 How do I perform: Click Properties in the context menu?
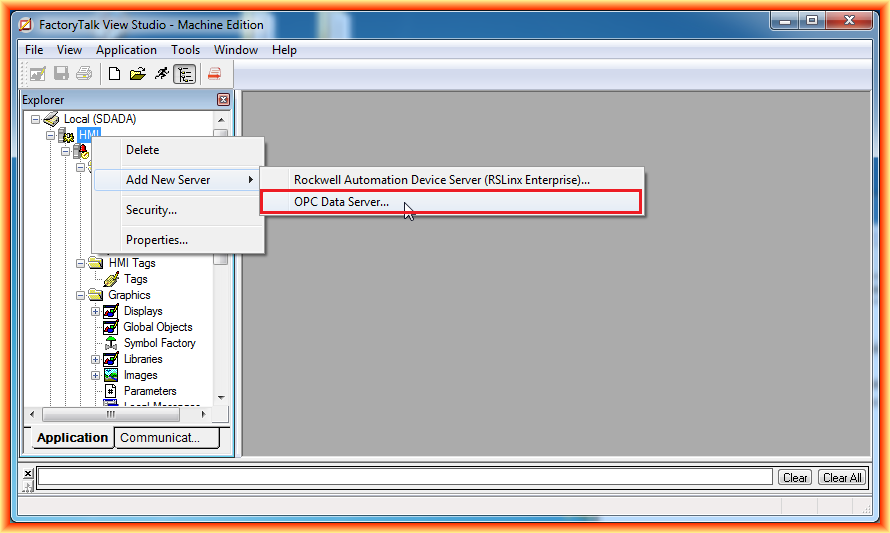point(156,240)
